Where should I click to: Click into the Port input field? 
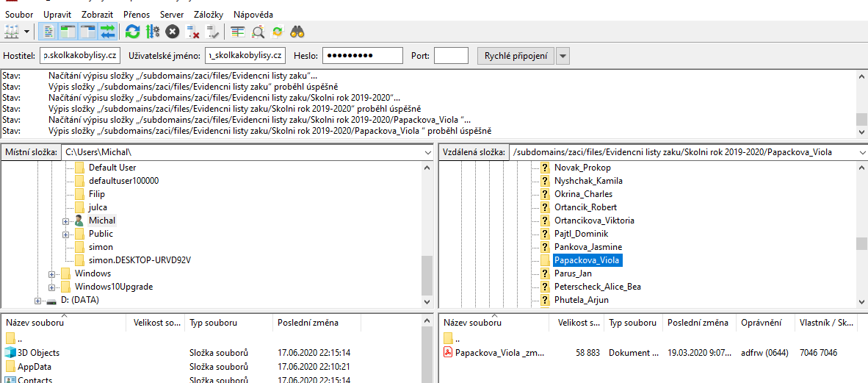[451, 56]
